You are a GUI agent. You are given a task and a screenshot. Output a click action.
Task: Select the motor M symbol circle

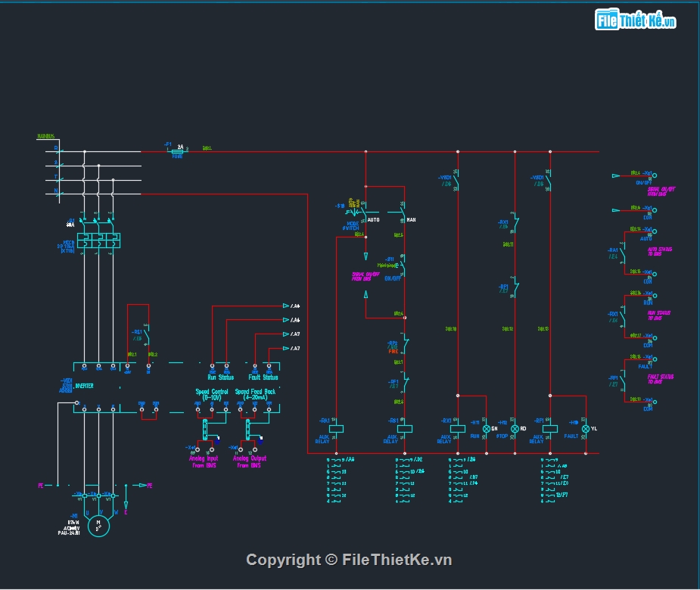click(98, 526)
